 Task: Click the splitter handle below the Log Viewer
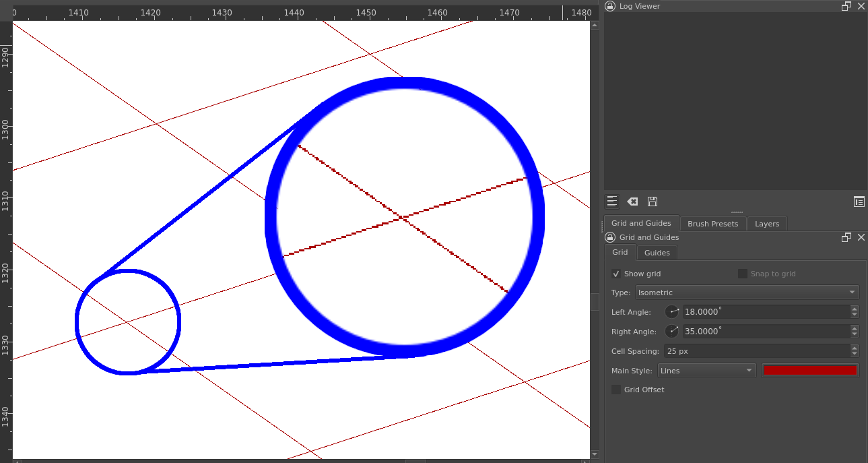pos(736,212)
